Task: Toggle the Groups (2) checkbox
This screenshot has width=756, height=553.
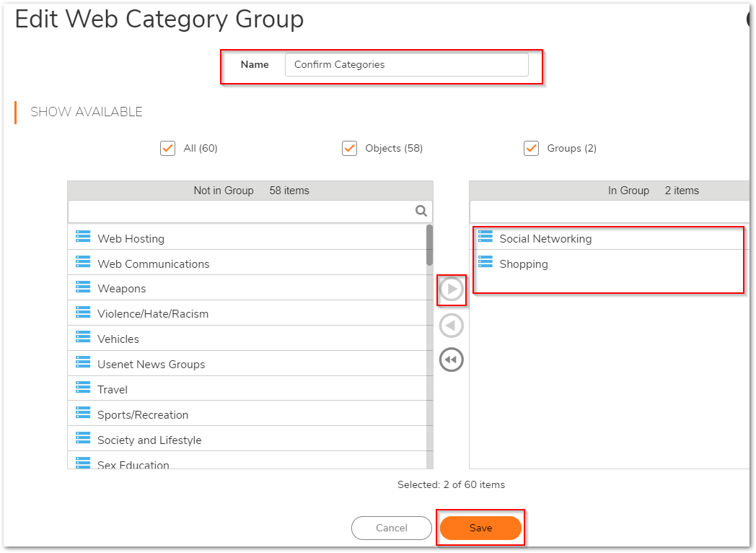Action: (532, 148)
